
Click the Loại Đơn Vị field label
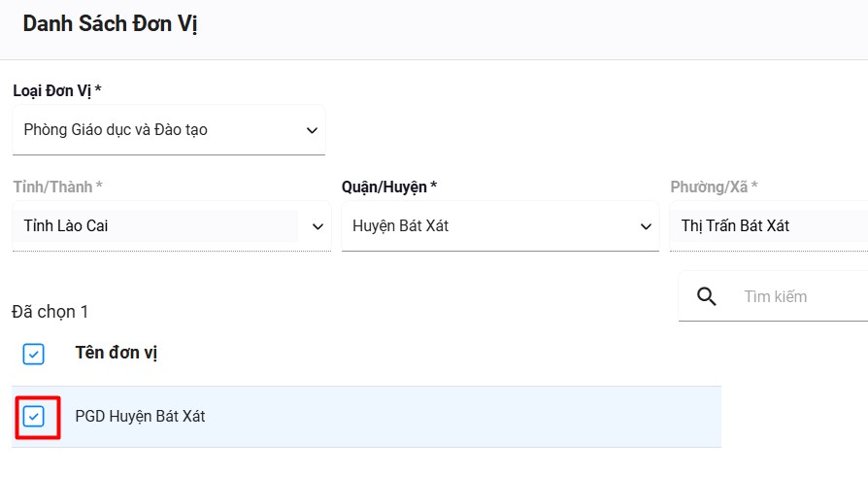tap(56, 90)
